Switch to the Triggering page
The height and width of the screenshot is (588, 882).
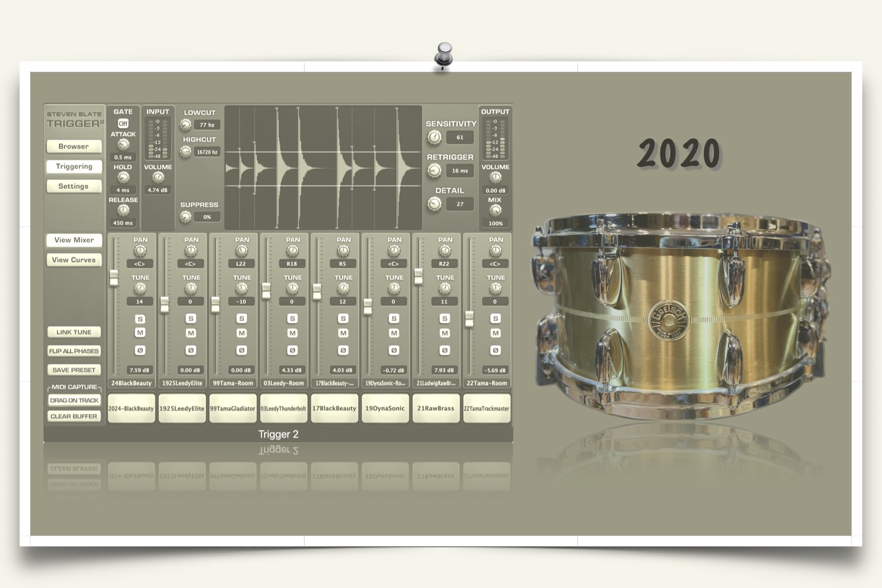73,166
